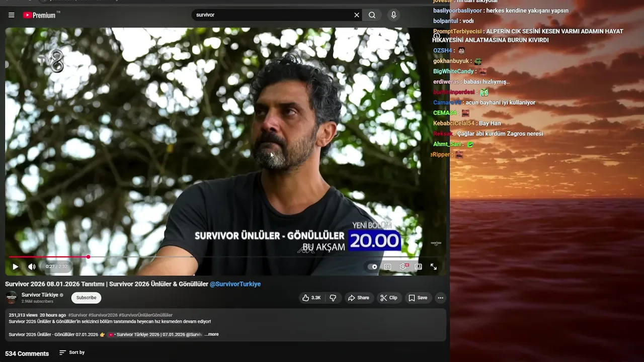Switch to theater mode
644x362 pixels.
[418, 267]
